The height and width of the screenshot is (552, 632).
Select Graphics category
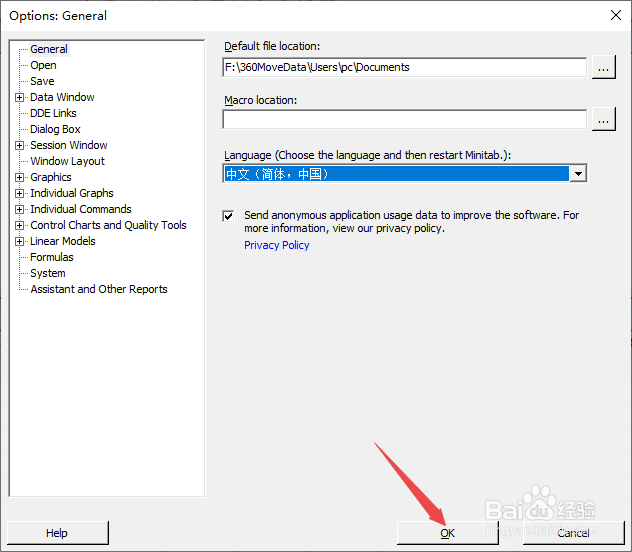click(51, 177)
